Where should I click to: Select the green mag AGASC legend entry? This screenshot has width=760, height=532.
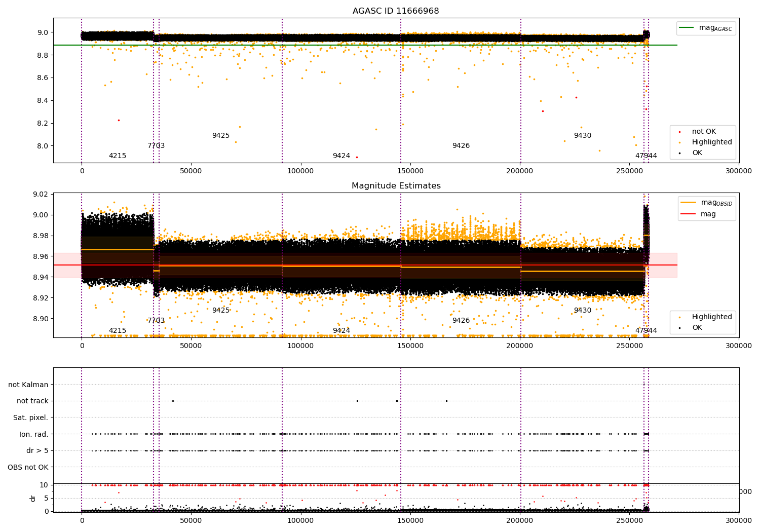pos(706,28)
